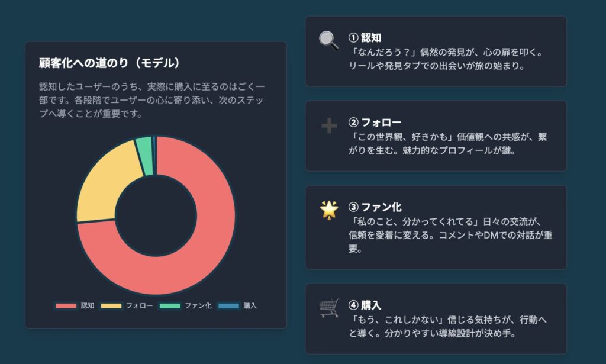This screenshot has width=606, height=364.
Task: Toggle the ファン化 legend entry under the chart
Action: pos(185,305)
